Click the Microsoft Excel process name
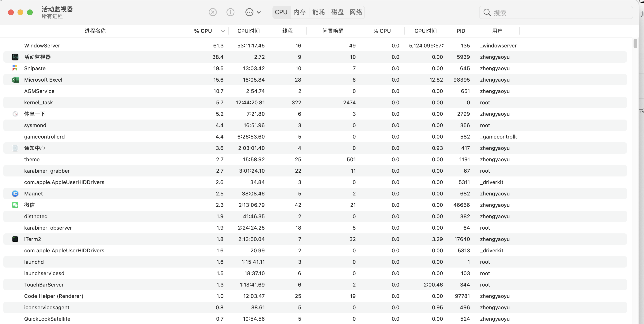644x324 pixels. pos(43,80)
